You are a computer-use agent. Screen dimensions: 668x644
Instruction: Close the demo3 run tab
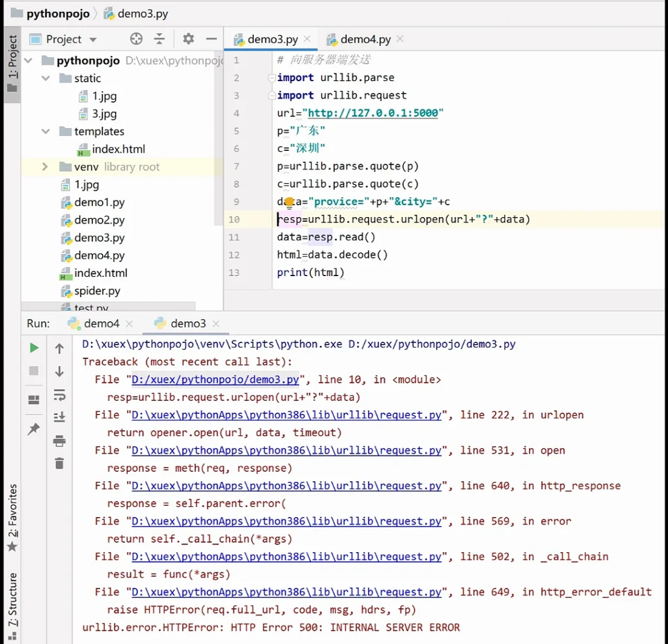pos(216,324)
